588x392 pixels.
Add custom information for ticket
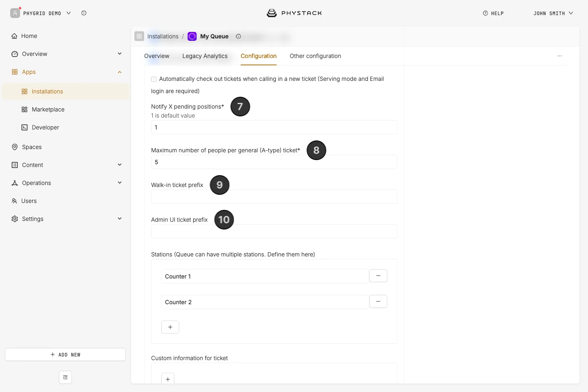[x=168, y=379]
